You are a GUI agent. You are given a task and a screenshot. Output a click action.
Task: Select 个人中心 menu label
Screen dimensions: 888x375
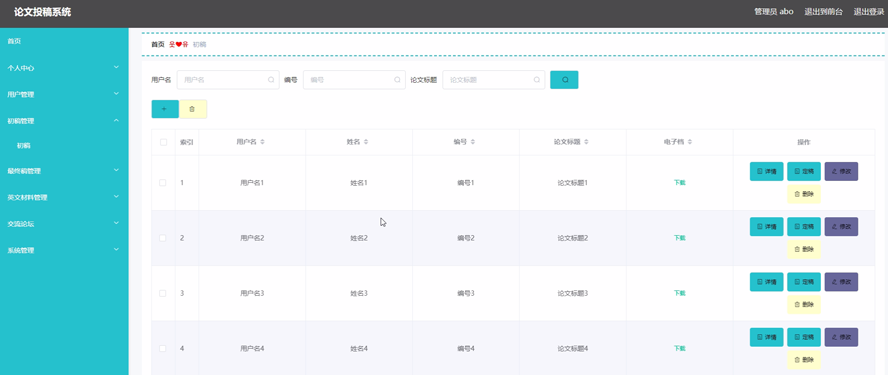[20, 68]
